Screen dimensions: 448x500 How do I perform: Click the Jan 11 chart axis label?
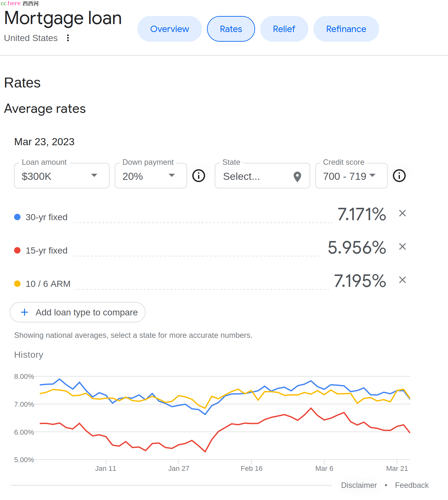click(x=106, y=469)
